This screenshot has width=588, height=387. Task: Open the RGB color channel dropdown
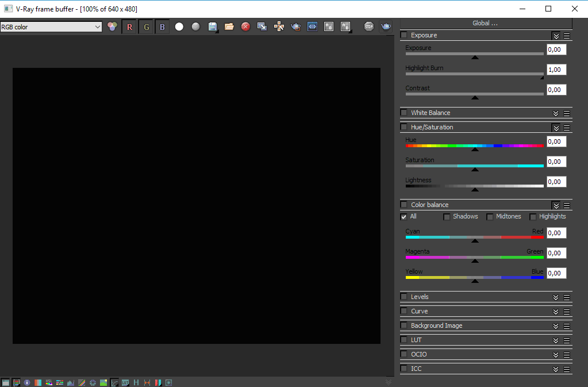pyautogui.click(x=51, y=27)
